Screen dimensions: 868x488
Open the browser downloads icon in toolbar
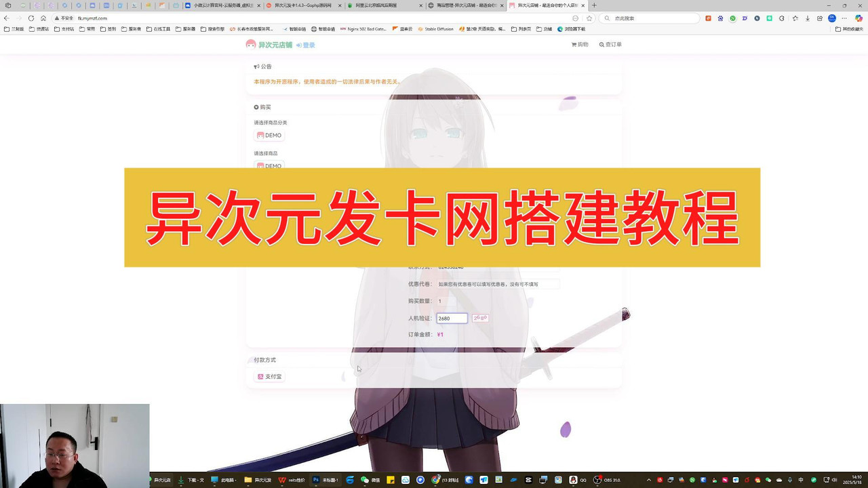[x=807, y=18]
